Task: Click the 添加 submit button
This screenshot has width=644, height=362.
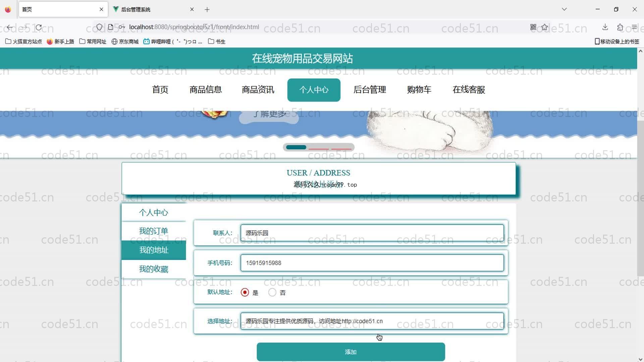Action: click(351, 352)
